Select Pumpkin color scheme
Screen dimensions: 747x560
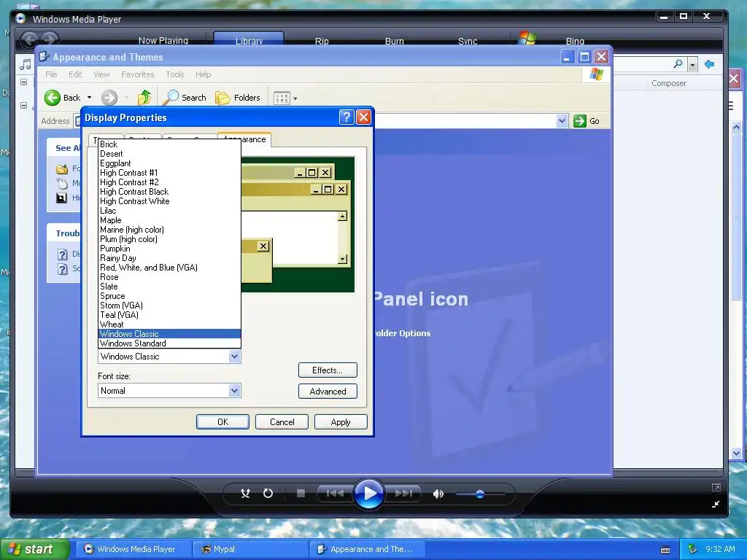pyautogui.click(x=169, y=249)
